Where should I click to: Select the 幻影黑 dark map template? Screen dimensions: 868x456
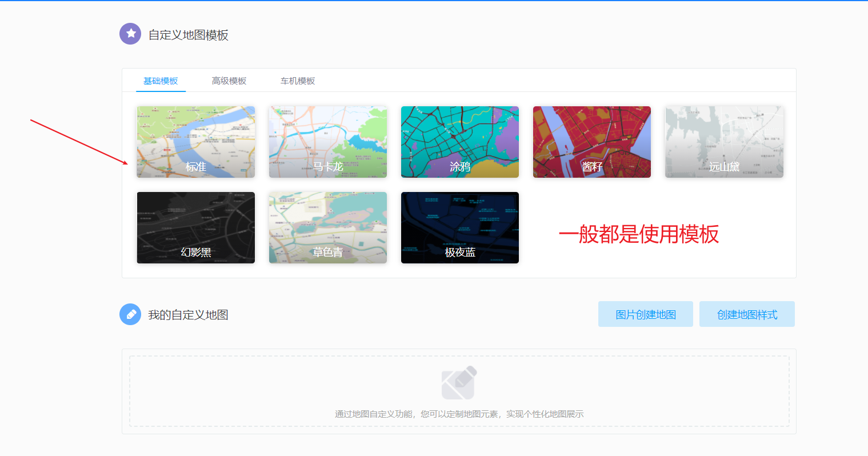click(x=196, y=227)
